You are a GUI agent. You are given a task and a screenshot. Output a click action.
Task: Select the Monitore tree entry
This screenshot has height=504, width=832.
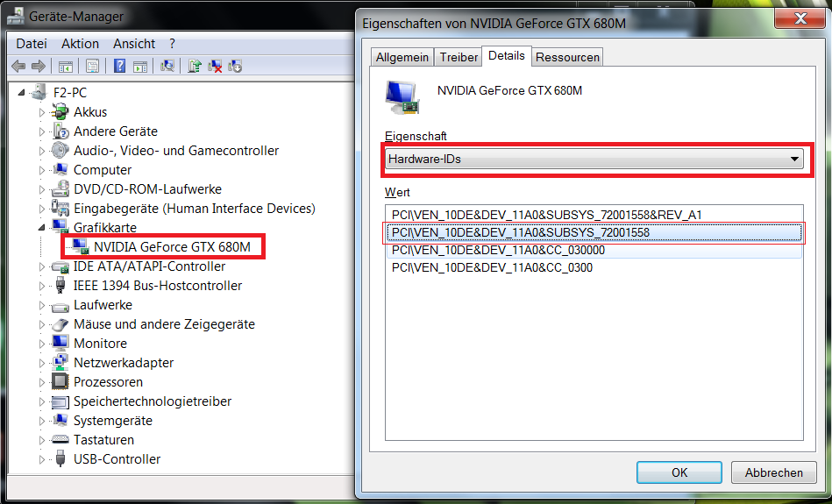[x=100, y=344]
